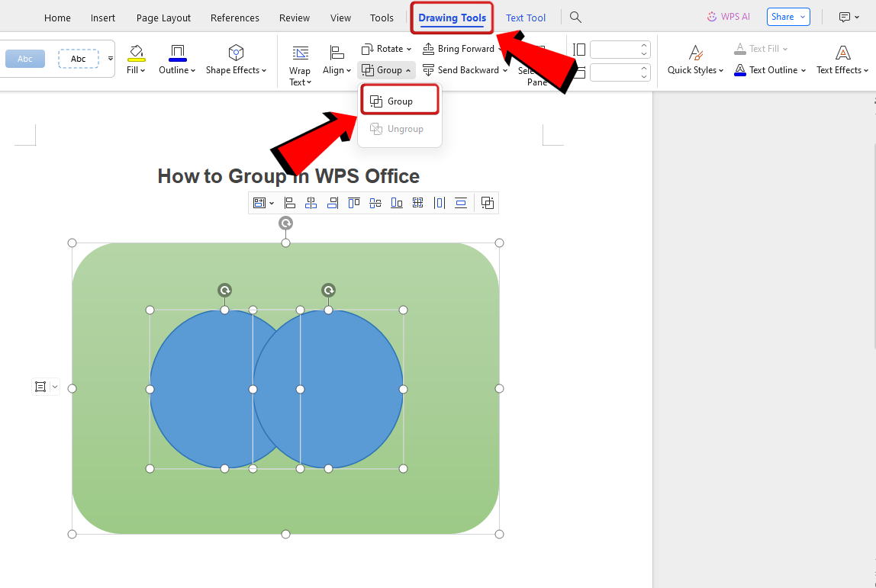Viewport: 876px width, 588px height.
Task: Click the Wrap Text icon
Action: pos(300,53)
